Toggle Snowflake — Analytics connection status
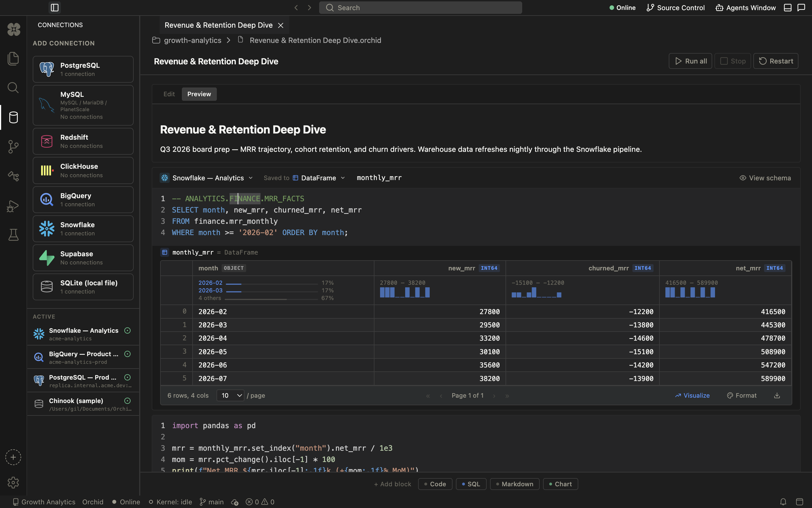 coord(127,330)
